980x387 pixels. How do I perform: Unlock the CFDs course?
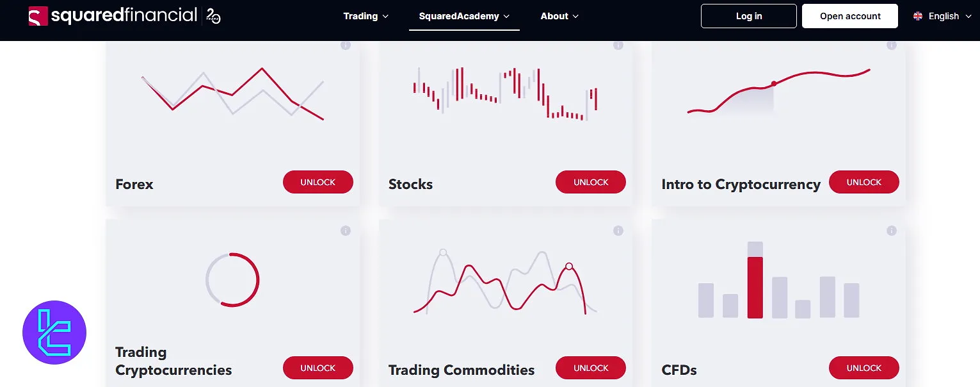coord(864,368)
